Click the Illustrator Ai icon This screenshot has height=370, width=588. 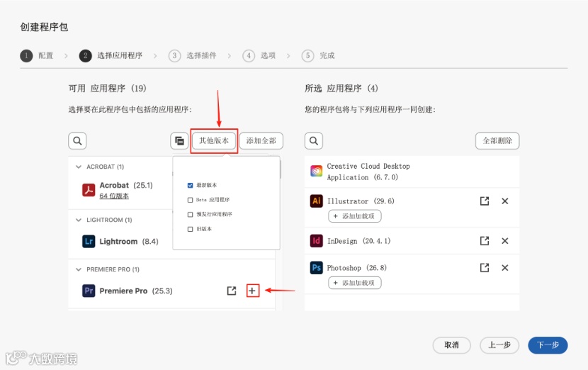pyautogui.click(x=316, y=201)
